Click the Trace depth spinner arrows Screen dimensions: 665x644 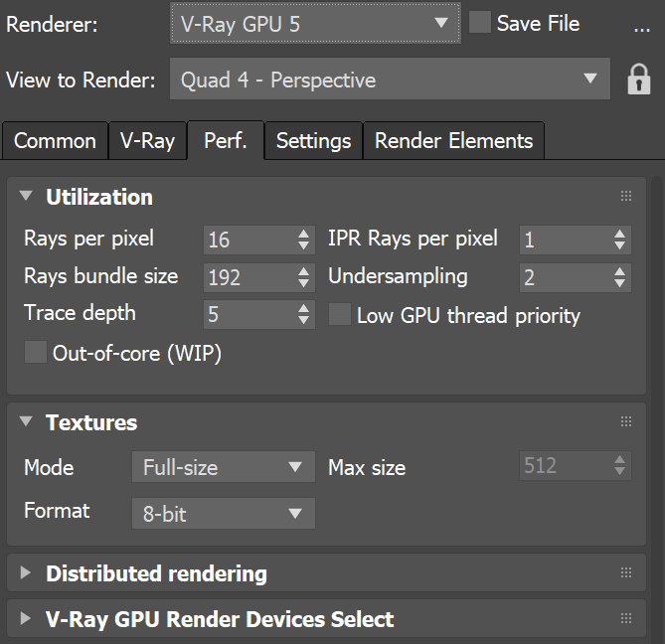tap(305, 315)
